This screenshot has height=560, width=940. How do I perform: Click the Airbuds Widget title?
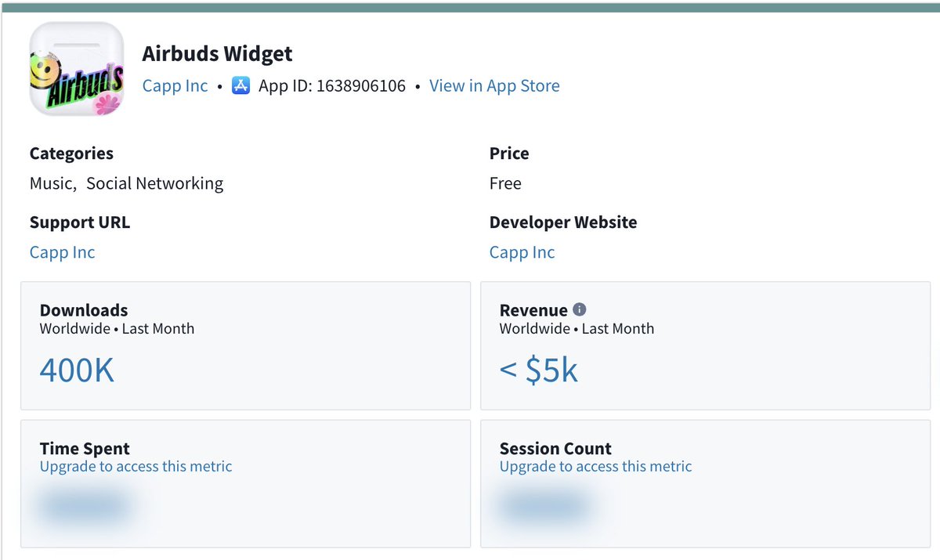tap(217, 54)
